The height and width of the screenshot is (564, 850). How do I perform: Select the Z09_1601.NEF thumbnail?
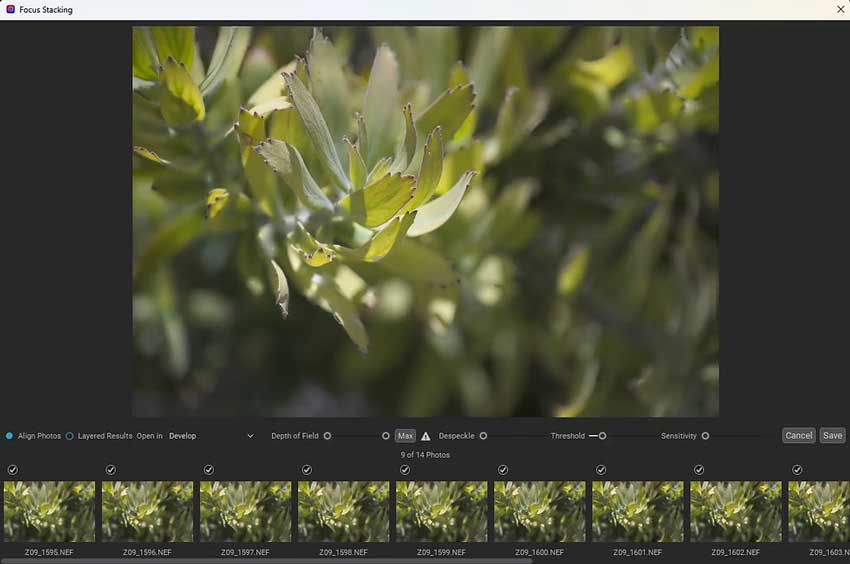click(x=638, y=511)
